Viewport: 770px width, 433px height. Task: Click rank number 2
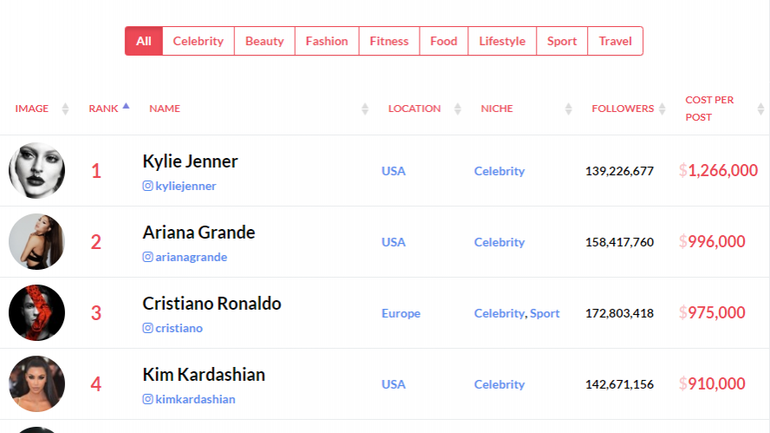point(96,243)
